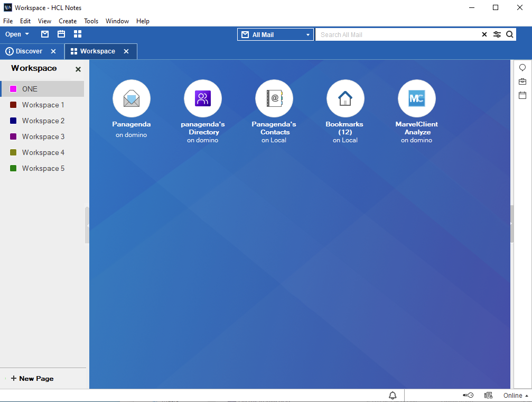Open the MarvelClient Analyze tile

(x=417, y=112)
